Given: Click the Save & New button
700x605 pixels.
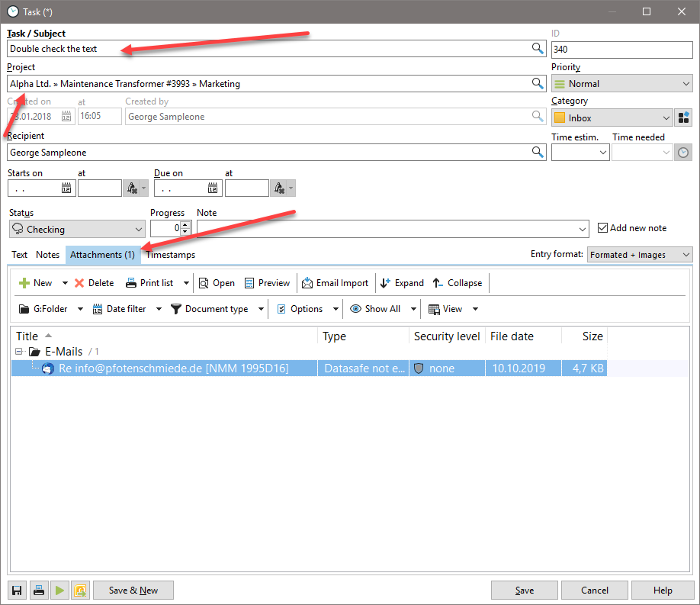Looking at the screenshot, I should point(133,590).
